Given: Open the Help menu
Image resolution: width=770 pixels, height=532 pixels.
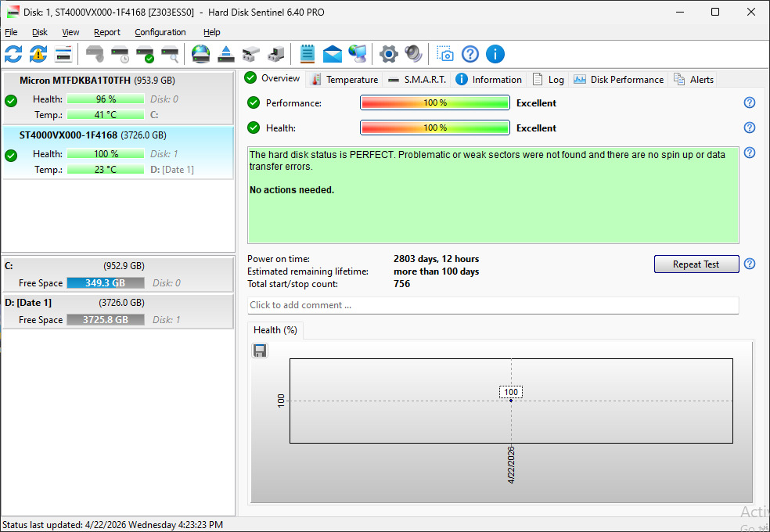Looking at the screenshot, I should (x=211, y=32).
